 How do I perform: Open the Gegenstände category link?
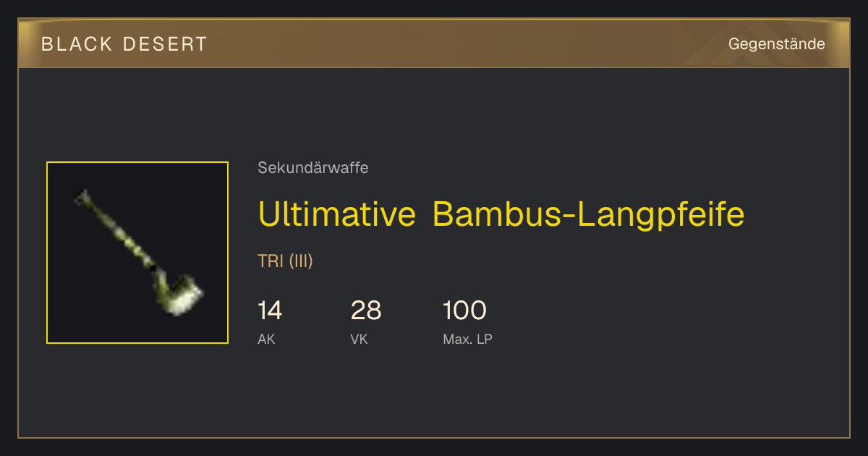click(x=777, y=44)
